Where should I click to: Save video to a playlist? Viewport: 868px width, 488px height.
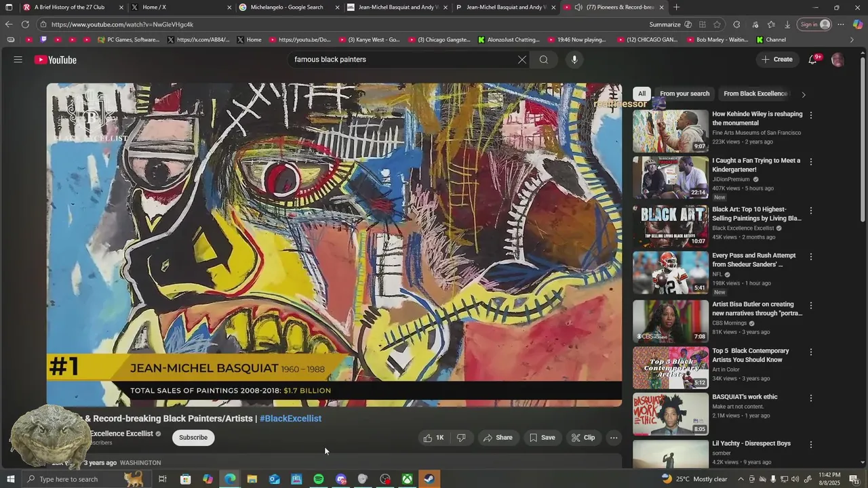tap(542, 438)
